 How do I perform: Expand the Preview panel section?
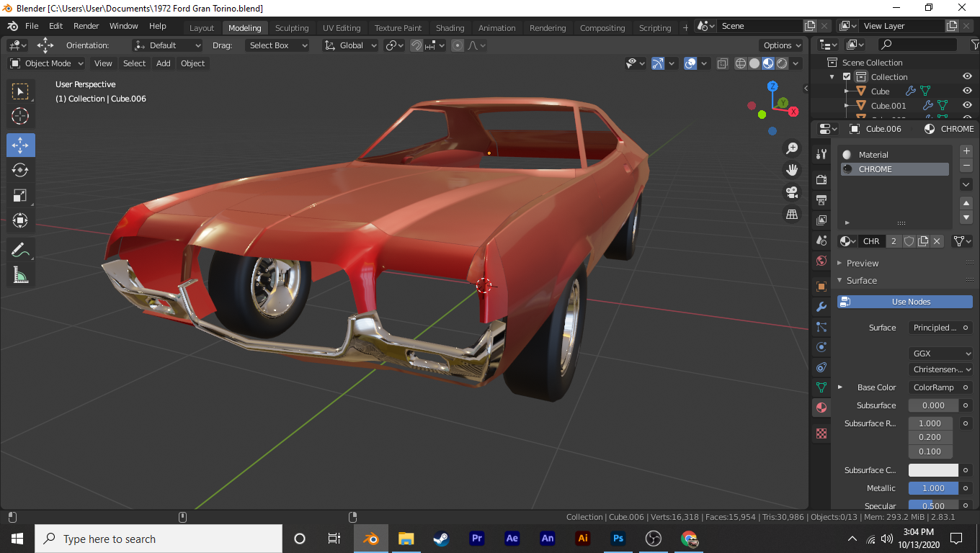[x=863, y=264]
